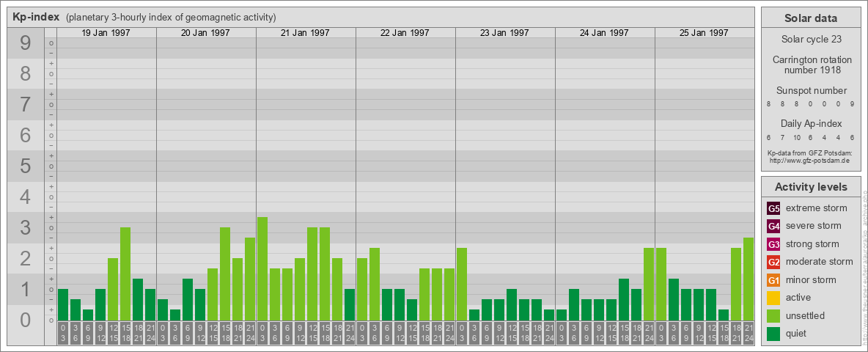Click the quiet legend label
This screenshot has width=868, height=352.
click(x=798, y=333)
